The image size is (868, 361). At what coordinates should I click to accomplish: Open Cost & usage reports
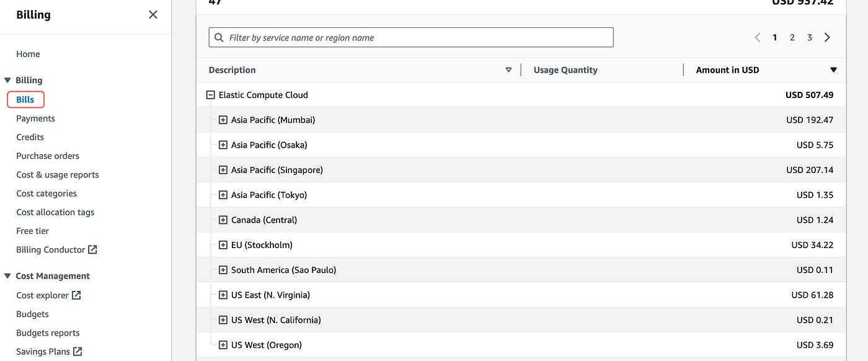pyautogui.click(x=58, y=175)
